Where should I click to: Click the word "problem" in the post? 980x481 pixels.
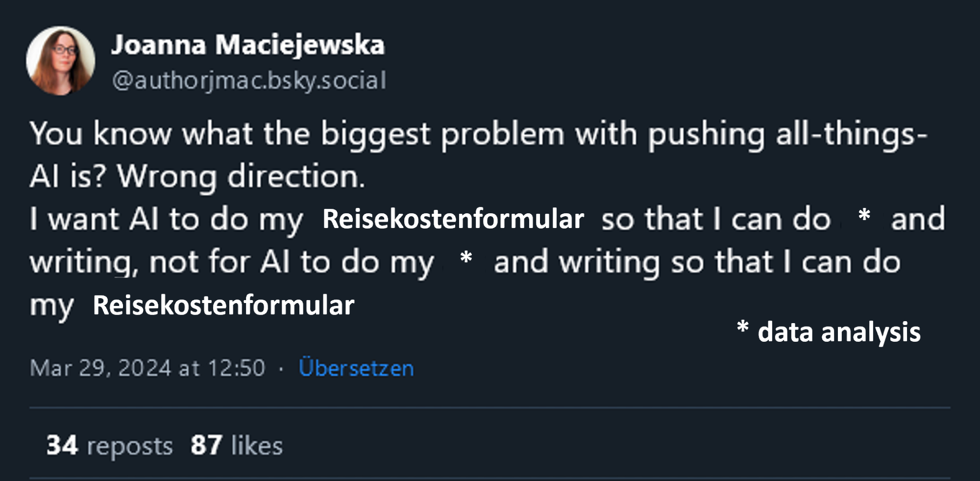(x=502, y=134)
